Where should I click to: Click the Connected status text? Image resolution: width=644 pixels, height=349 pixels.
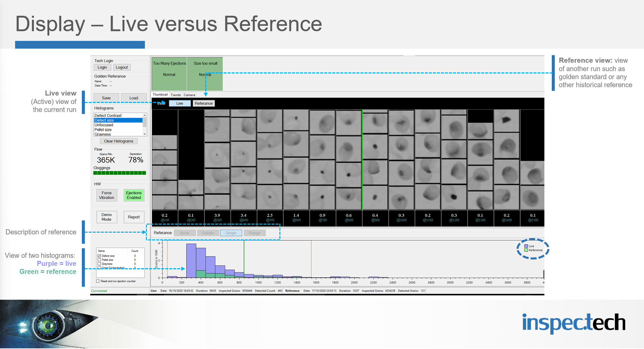pos(99,291)
